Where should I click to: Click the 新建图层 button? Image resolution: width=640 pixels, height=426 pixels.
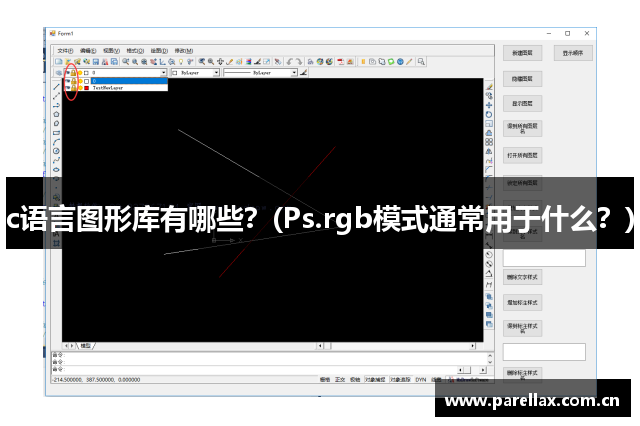click(x=522, y=53)
